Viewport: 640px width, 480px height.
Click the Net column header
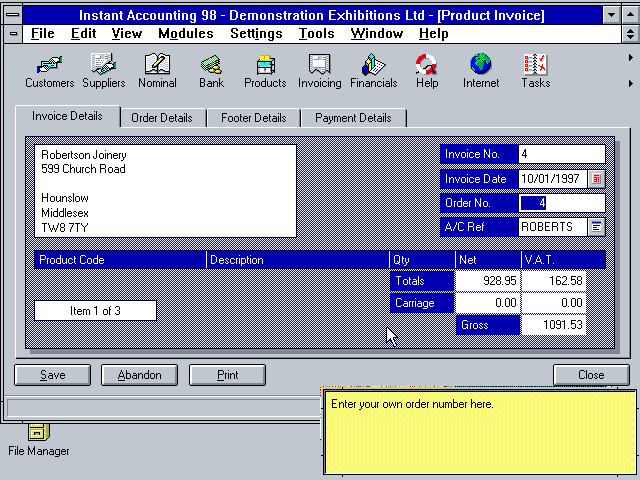(488, 260)
